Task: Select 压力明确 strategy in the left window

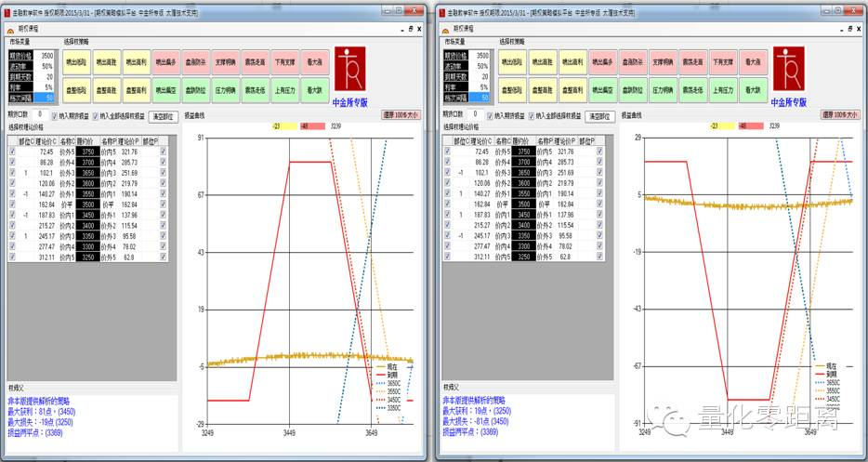Action: [x=226, y=90]
